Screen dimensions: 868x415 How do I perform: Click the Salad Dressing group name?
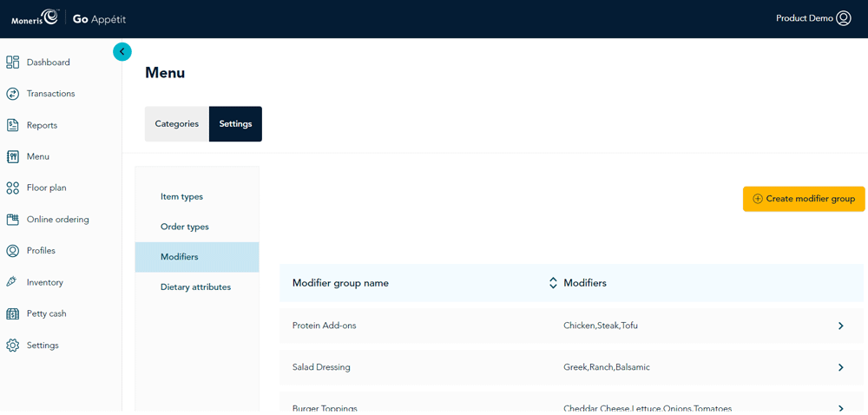click(321, 367)
